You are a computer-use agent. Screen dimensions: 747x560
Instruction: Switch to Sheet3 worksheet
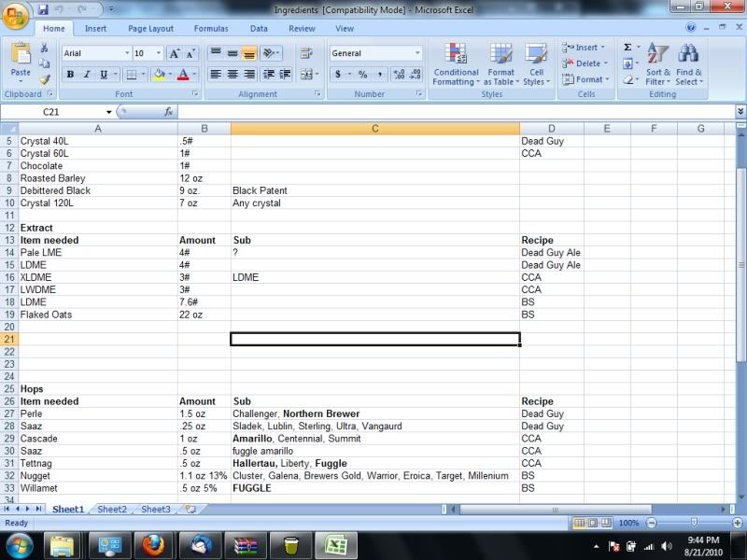156,509
